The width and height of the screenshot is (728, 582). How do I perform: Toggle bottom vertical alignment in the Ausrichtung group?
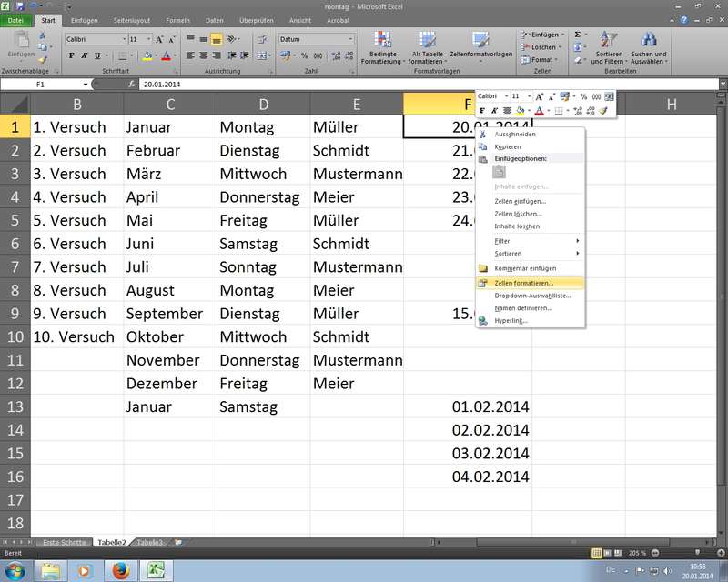[217, 39]
